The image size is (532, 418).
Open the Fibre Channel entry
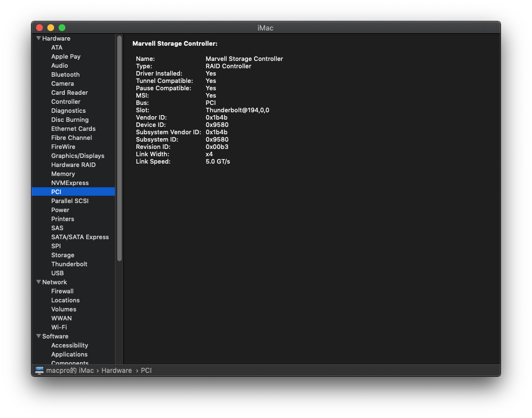point(72,138)
